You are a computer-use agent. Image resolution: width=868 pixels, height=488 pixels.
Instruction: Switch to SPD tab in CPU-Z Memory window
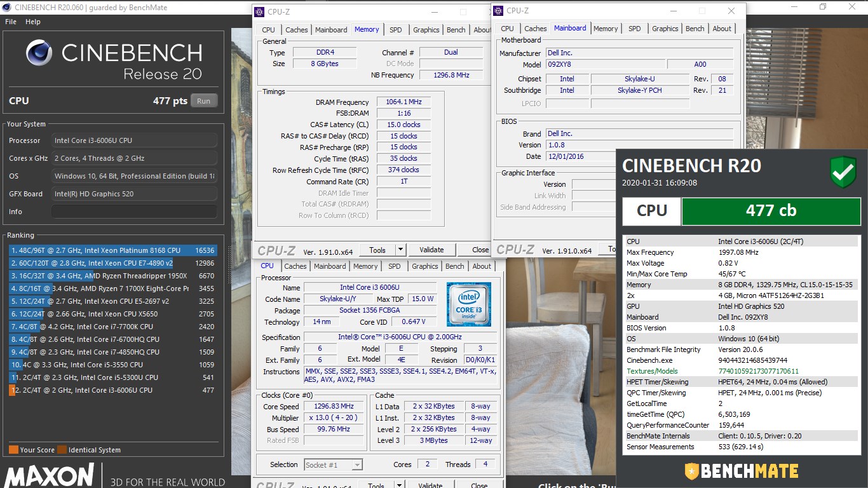[395, 30]
